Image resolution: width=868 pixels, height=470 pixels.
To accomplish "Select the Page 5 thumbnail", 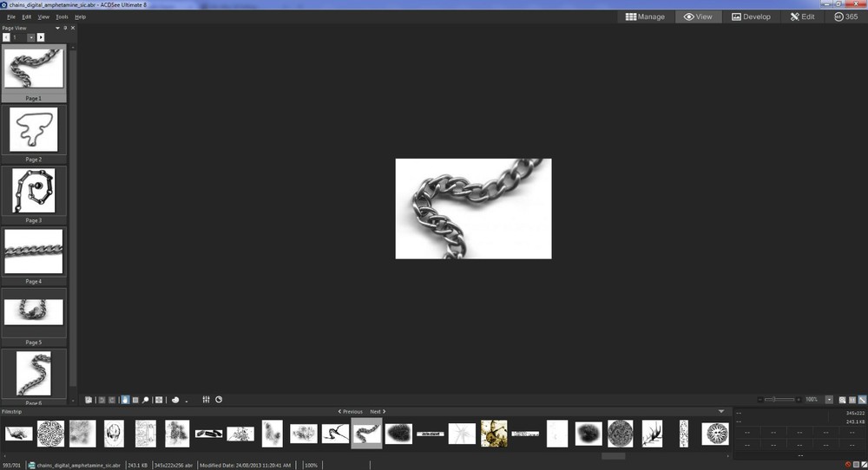I will pos(34,317).
